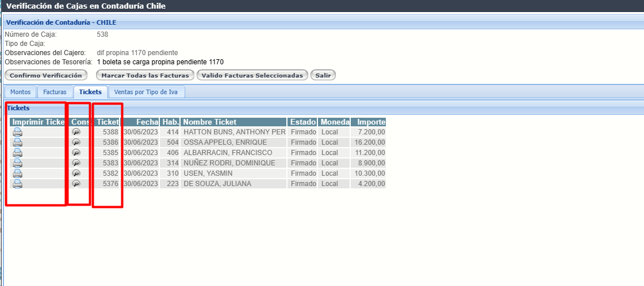This screenshot has width=644, height=286.
Task: Switch to the Facturas tab
Action: (x=55, y=92)
